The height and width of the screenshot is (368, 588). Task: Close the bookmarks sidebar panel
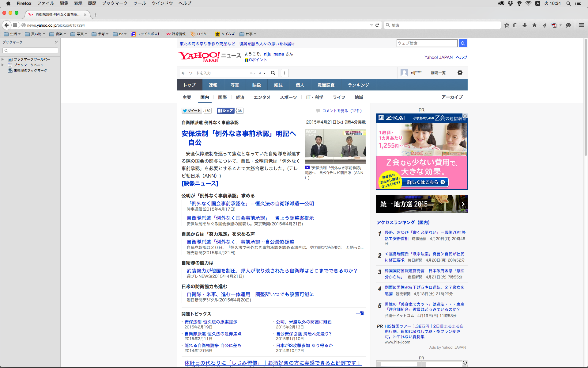(56, 42)
